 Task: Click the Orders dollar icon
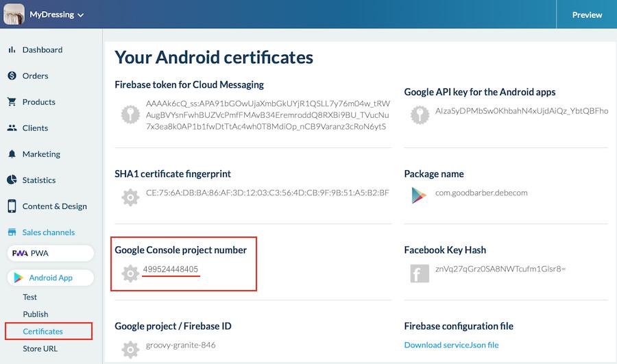pos(12,76)
